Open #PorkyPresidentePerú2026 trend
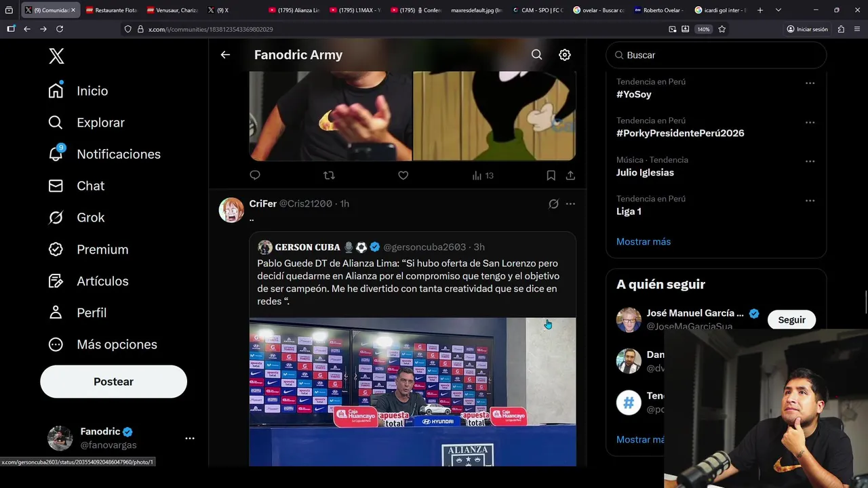The width and height of the screenshot is (868, 488). (680, 133)
